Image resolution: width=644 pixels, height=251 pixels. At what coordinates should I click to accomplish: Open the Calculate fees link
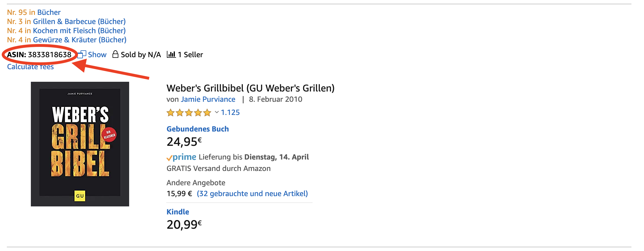point(30,67)
